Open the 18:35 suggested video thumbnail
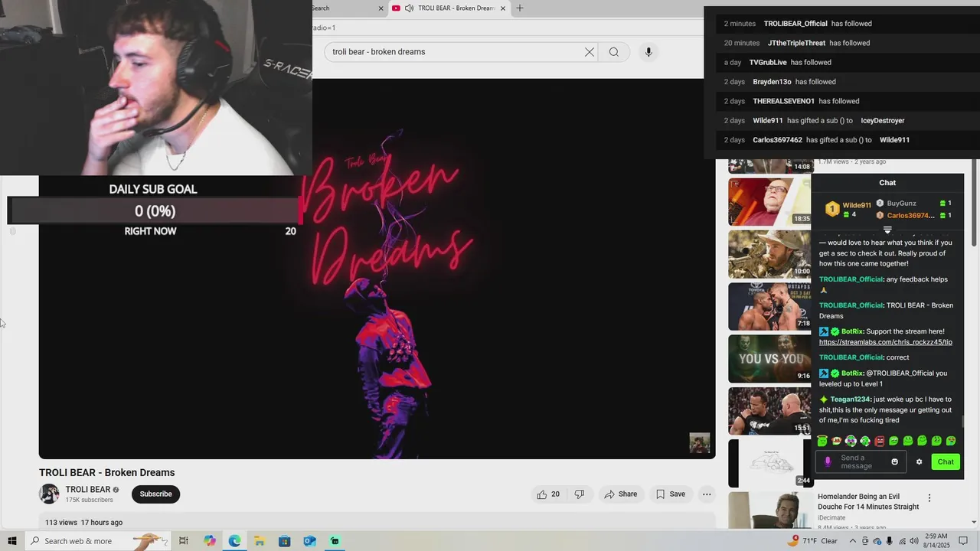980x551 pixels. point(769,202)
